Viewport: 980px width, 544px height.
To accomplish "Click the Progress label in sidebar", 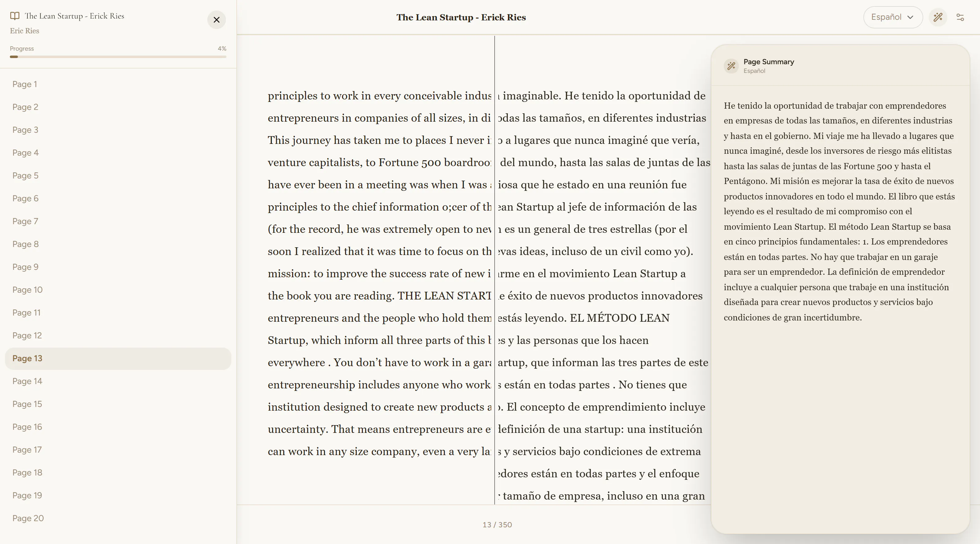I will click(22, 49).
